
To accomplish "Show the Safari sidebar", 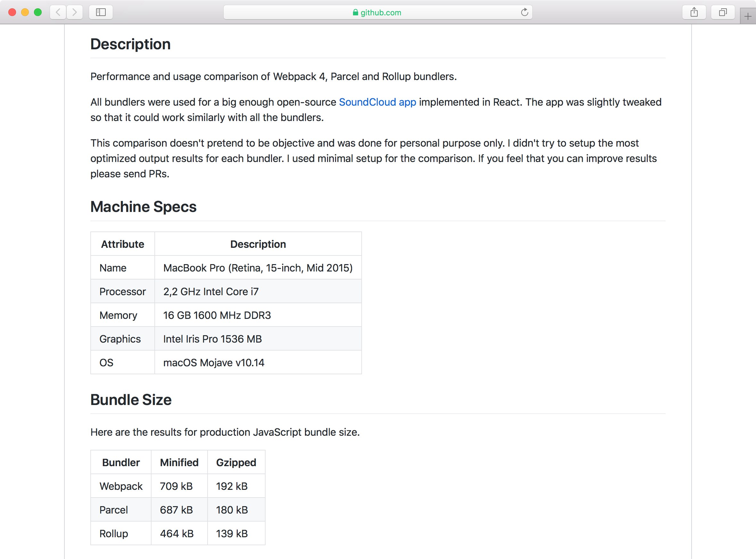I will point(101,12).
